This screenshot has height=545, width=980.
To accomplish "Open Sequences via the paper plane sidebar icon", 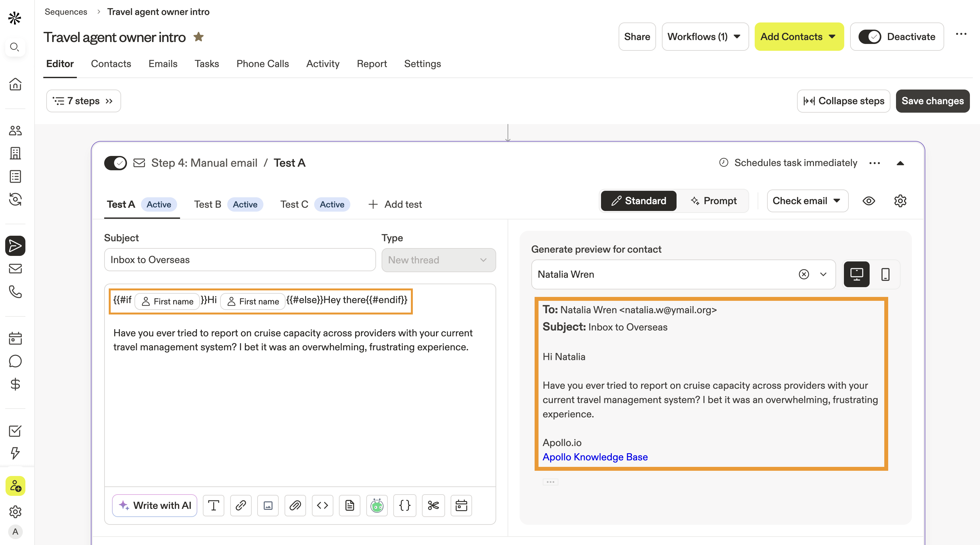I will tap(15, 246).
